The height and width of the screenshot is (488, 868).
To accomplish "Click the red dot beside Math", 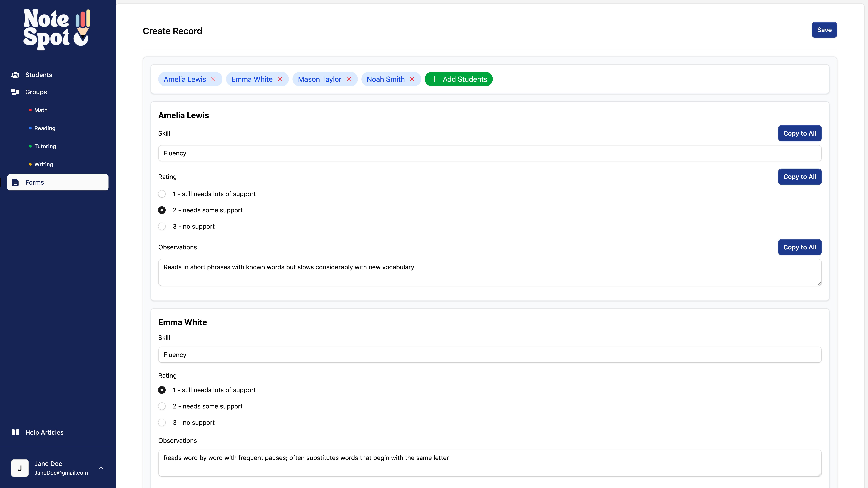I will (x=30, y=110).
